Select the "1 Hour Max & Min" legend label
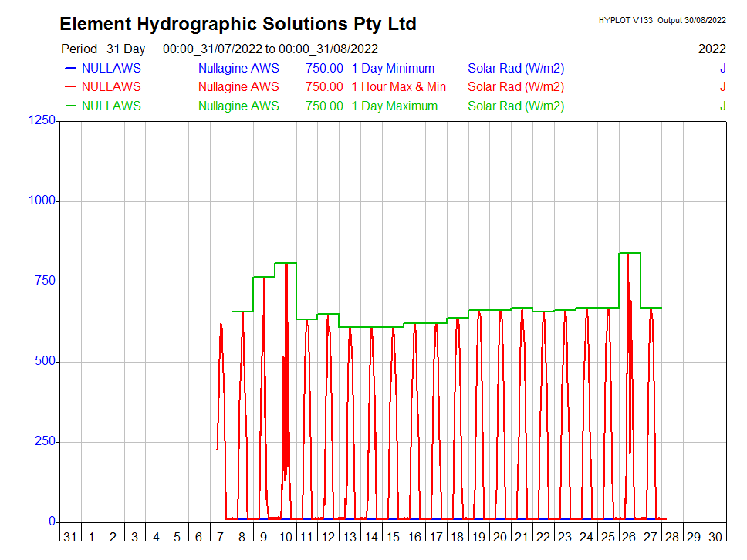The width and height of the screenshot is (747, 560). pyautogui.click(x=398, y=87)
